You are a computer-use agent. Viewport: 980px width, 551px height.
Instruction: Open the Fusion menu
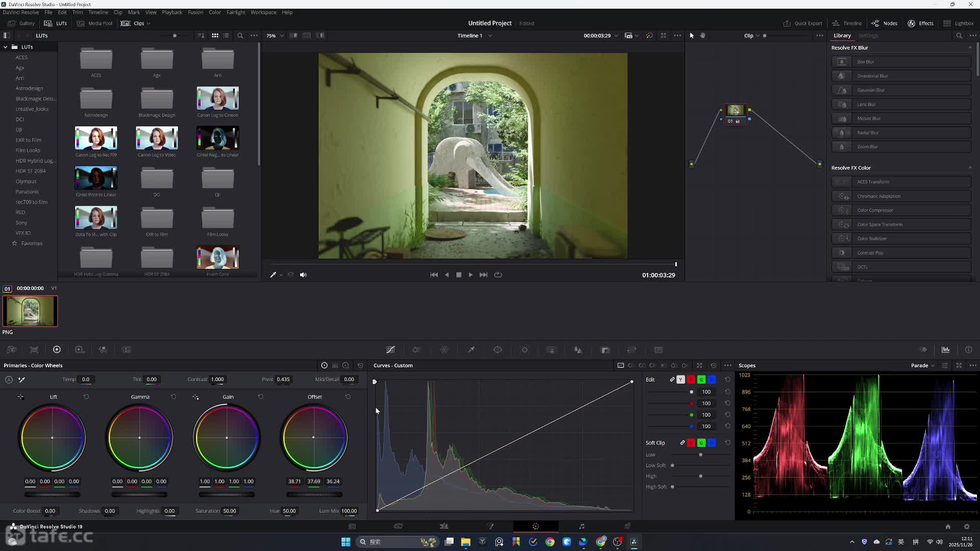(x=195, y=12)
